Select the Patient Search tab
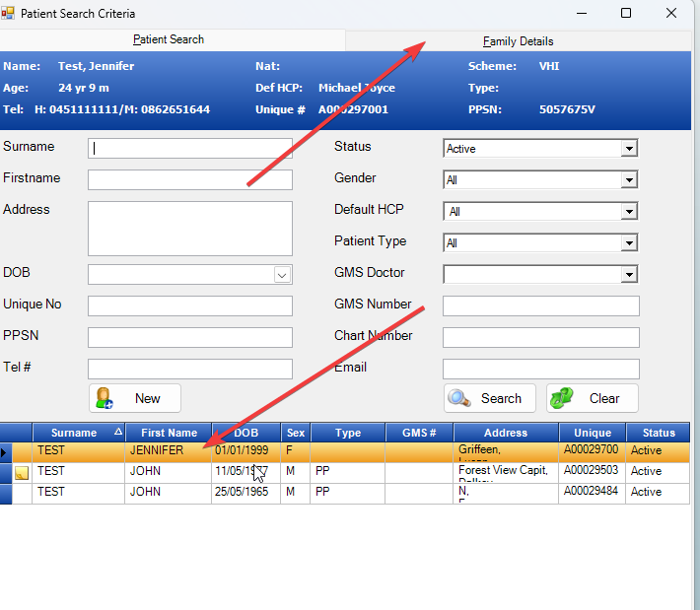The width and height of the screenshot is (700, 610). click(x=169, y=39)
